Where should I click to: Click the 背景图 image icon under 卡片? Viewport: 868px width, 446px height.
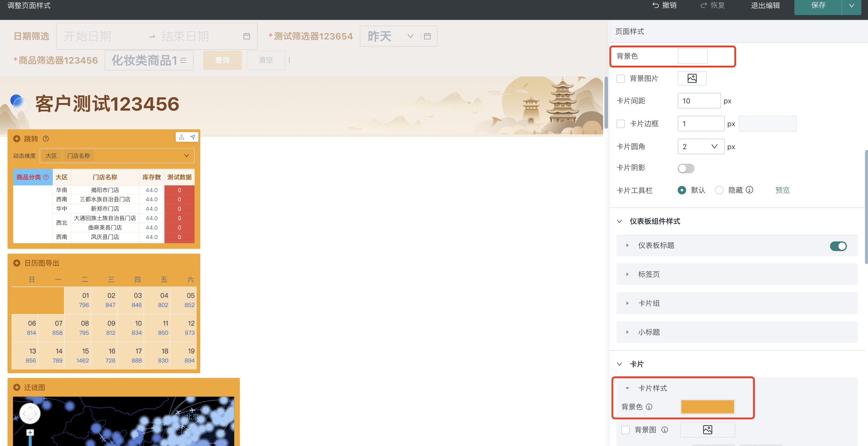[708, 429]
